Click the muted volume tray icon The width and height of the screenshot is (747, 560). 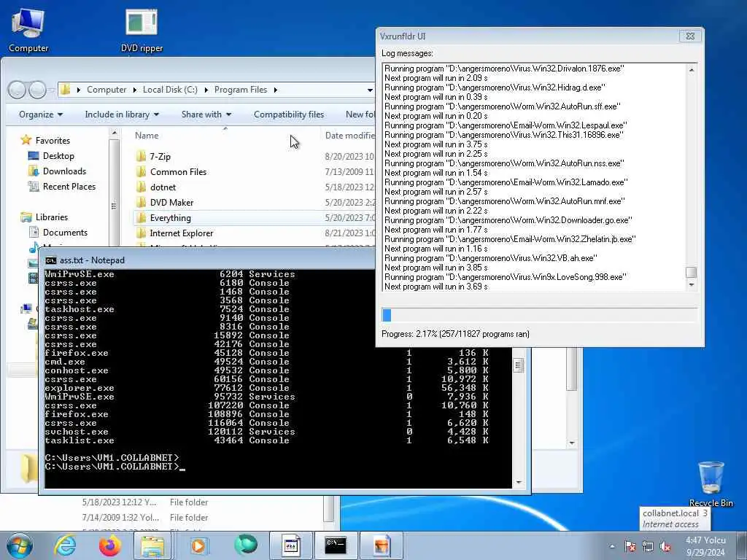click(665, 547)
